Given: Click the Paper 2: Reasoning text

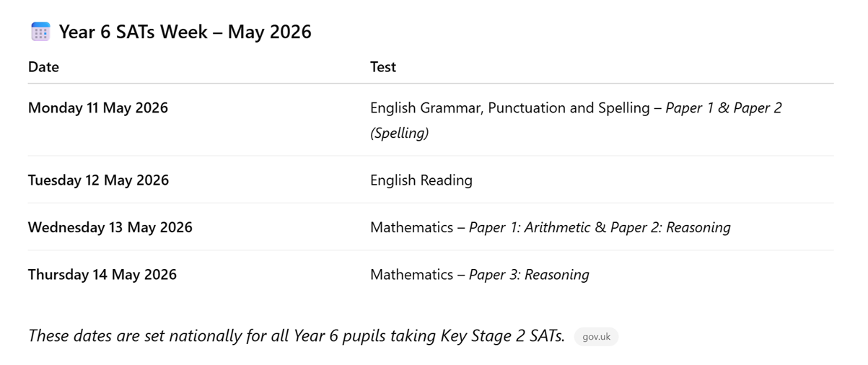Looking at the screenshot, I should (670, 228).
